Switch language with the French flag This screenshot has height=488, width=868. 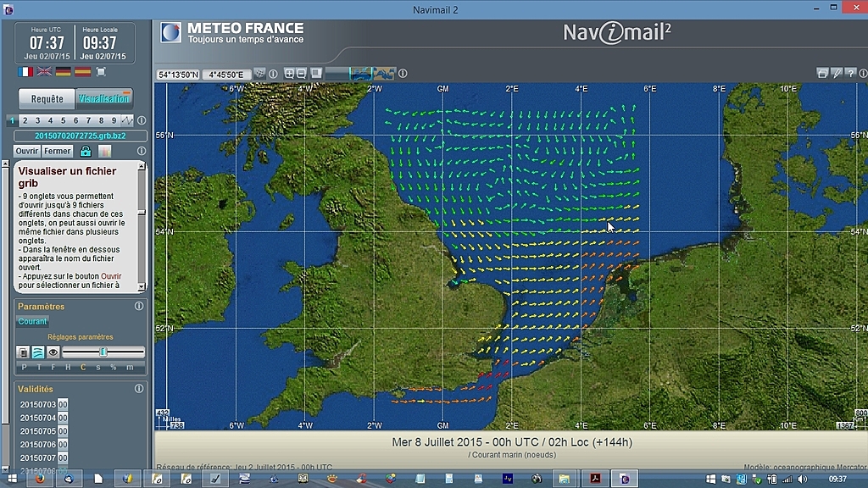pos(25,72)
